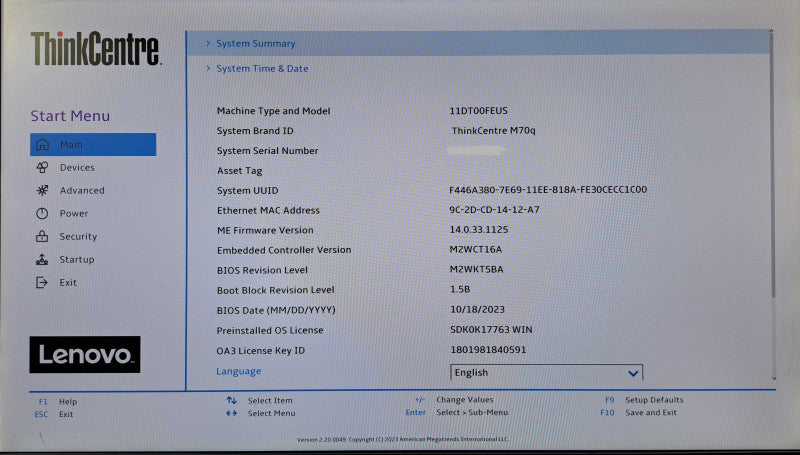Click the right-side vertical scrollbar
The width and height of the screenshot is (800, 455).
[x=774, y=166]
